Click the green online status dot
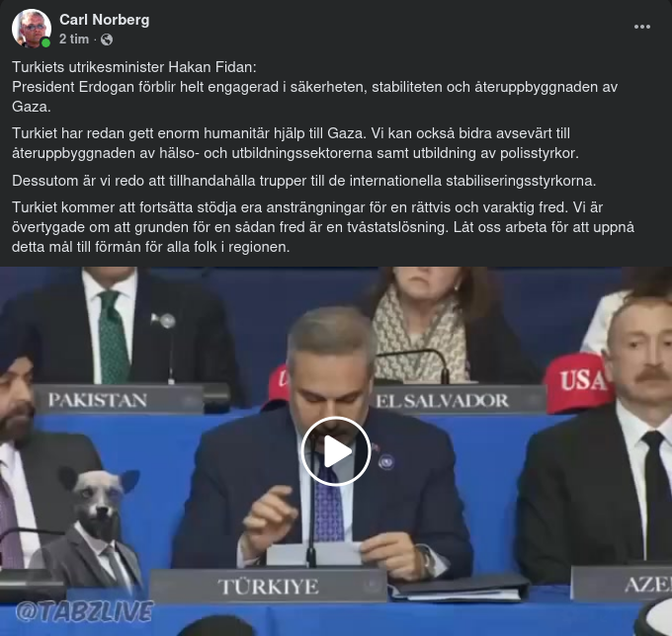This screenshot has height=636, width=672. point(45,42)
